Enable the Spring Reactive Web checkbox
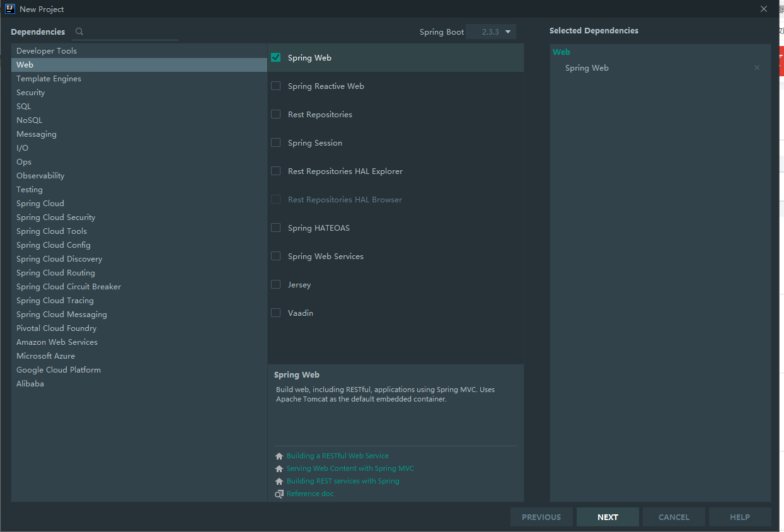Screen dimensions: 784x532 click(x=275, y=86)
